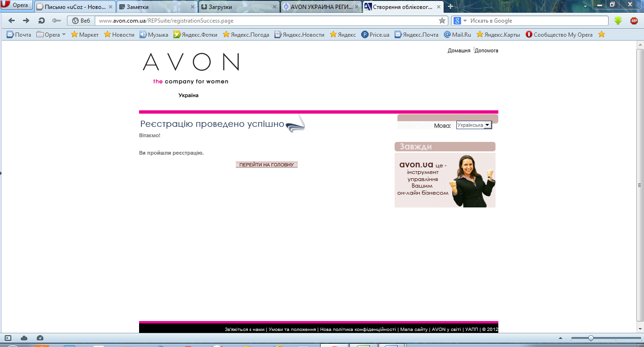644x347 pixels.
Task: Open the Mail.Ru bookmark
Action: click(457, 34)
